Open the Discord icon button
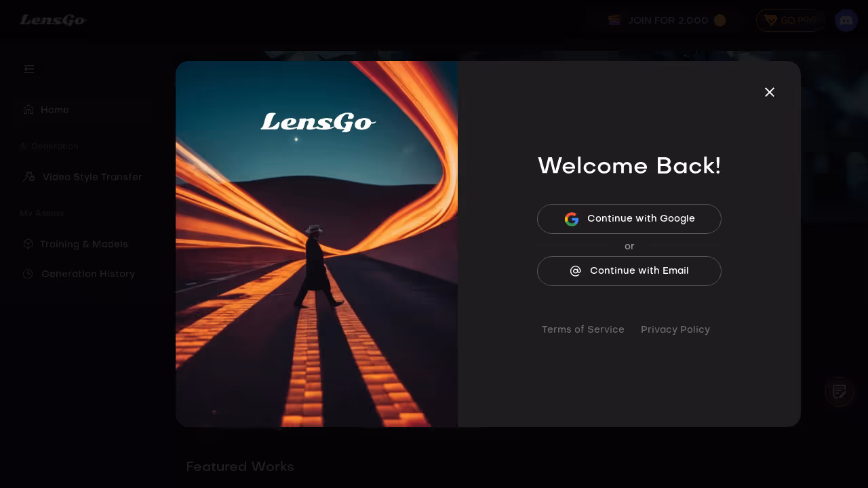The width and height of the screenshot is (868, 488). [x=846, y=20]
